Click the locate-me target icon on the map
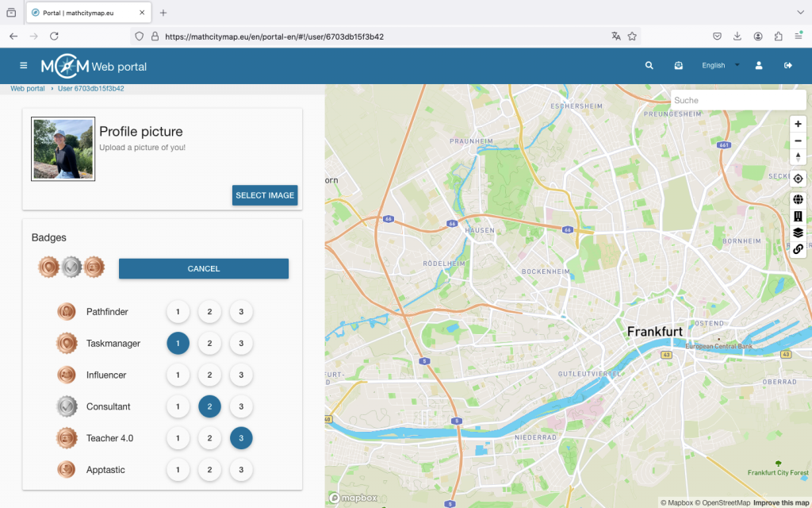 click(798, 179)
